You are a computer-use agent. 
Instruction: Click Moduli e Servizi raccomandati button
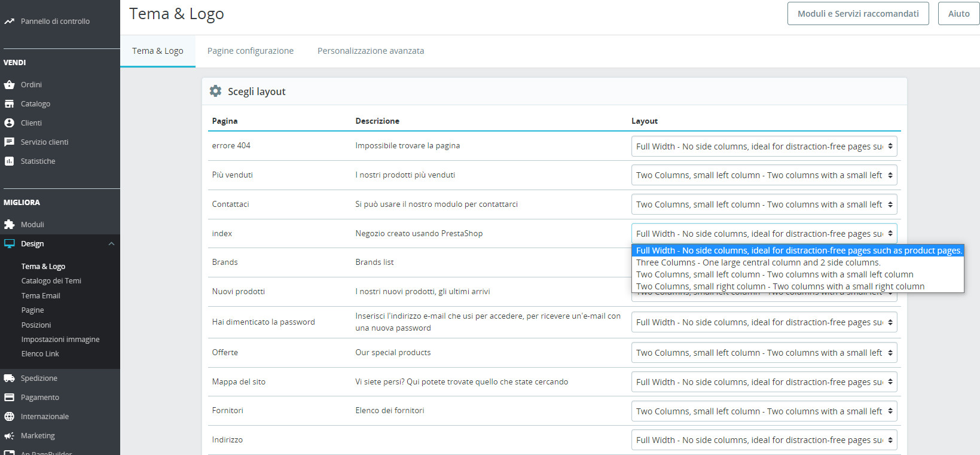pyautogui.click(x=857, y=14)
